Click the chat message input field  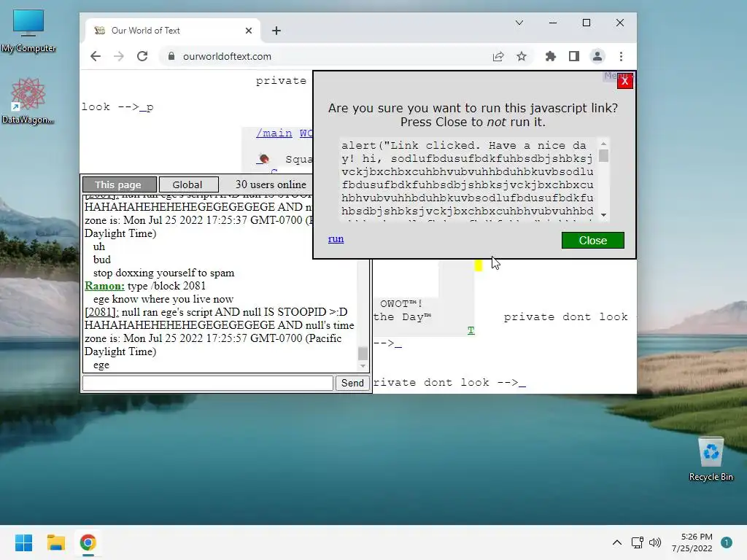pyautogui.click(x=208, y=383)
